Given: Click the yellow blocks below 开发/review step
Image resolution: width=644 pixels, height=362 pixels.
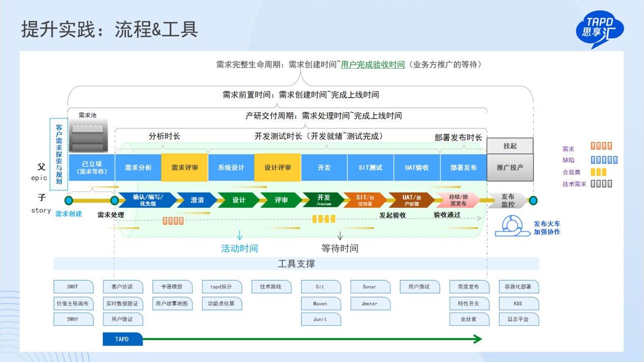Looking at the screenshot, I should tap(324, 219).
